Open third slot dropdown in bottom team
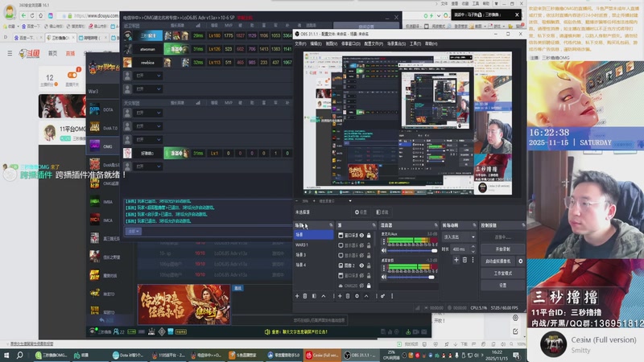Viewport: 644px width, 362px height. (x=148, y=139)
